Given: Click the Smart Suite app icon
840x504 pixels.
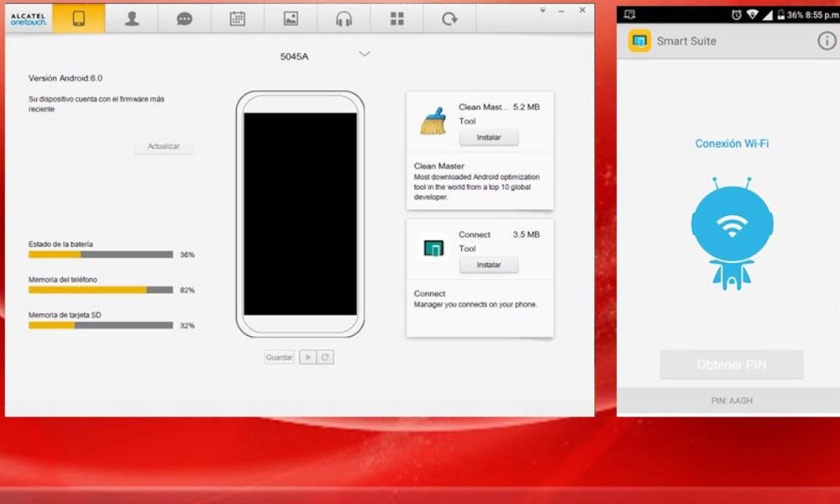Looking at the screenshot, I should 639,40.
